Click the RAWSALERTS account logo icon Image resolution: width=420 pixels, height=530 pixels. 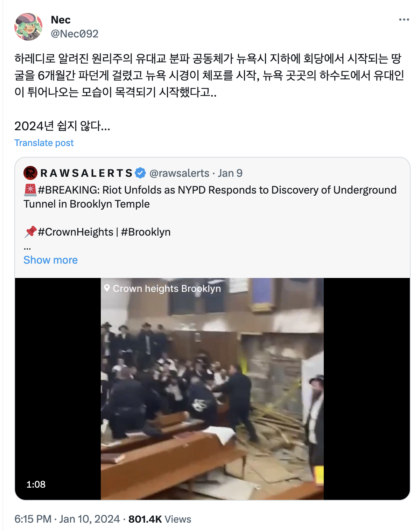point(30,173)
